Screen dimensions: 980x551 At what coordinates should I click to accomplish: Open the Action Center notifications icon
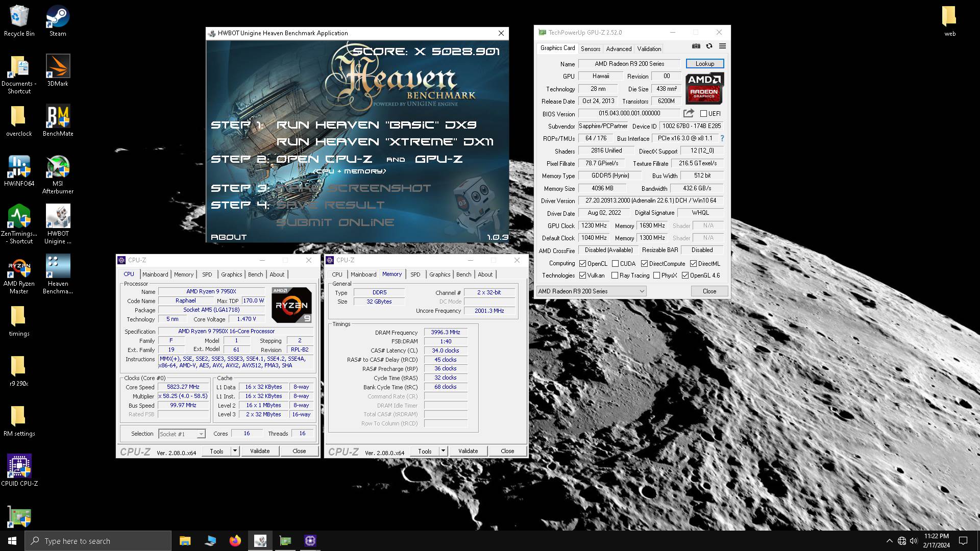pyautogui.click(x=963, y=541)
